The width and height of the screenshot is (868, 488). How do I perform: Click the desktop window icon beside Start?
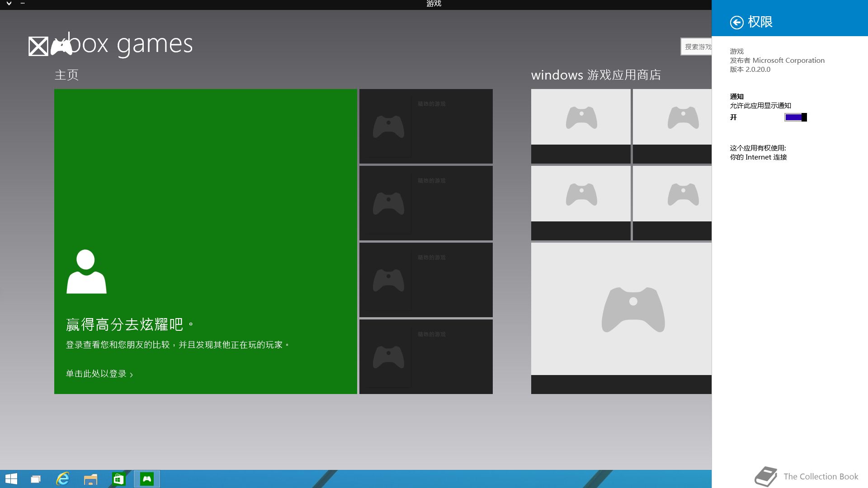pyautogui.click(x=35, y=479)
